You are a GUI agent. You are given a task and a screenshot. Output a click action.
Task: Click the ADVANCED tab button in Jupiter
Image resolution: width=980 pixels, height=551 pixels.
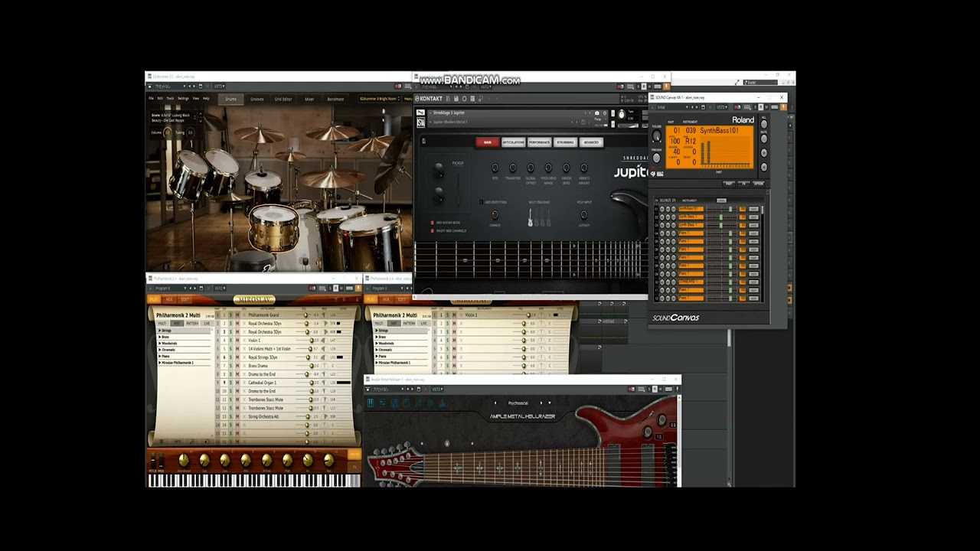coord(591,142)
